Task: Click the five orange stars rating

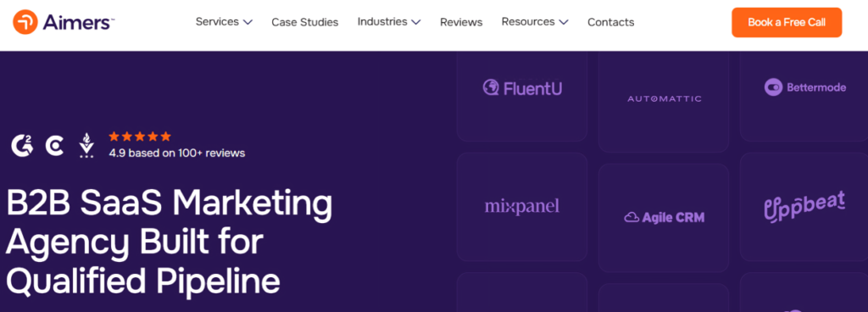Action: point(140,136)
